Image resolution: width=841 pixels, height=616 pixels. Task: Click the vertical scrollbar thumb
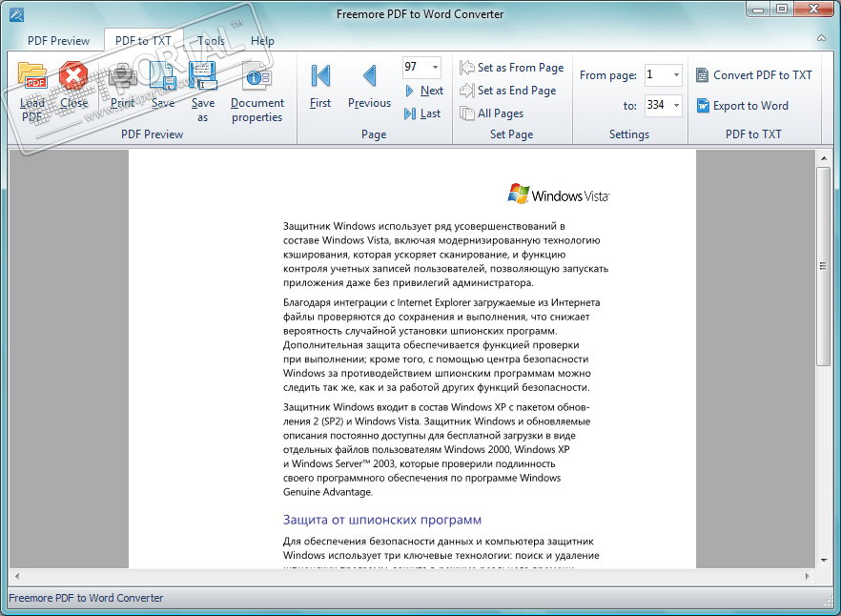(823, 266)
